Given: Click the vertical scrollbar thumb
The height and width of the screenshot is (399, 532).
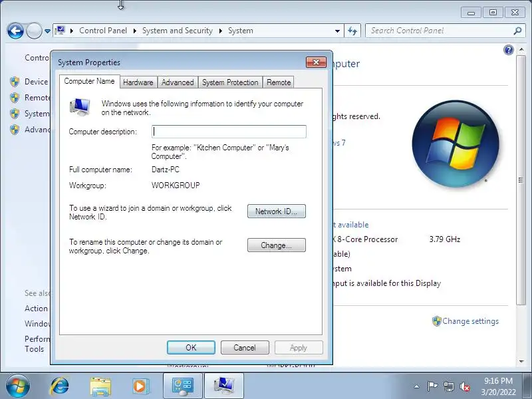Looking at the screenshot, I should (521, 180).
